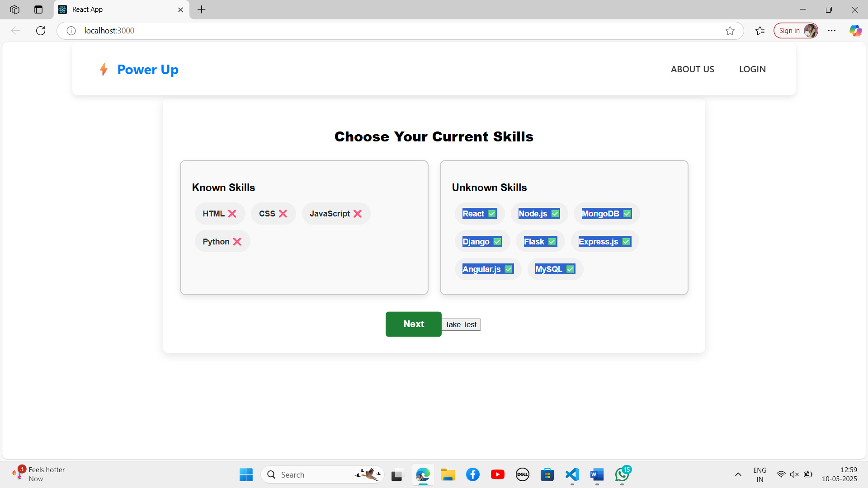This screenshot has height=488, width=868.
Task: Expand the system tray hidden icons chevron
Action: (738, 474)
